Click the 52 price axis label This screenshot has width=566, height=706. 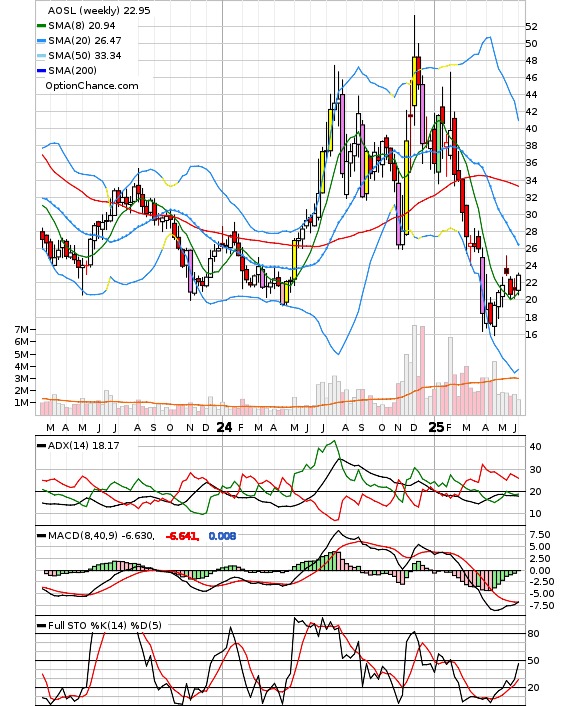coord(531,27)
